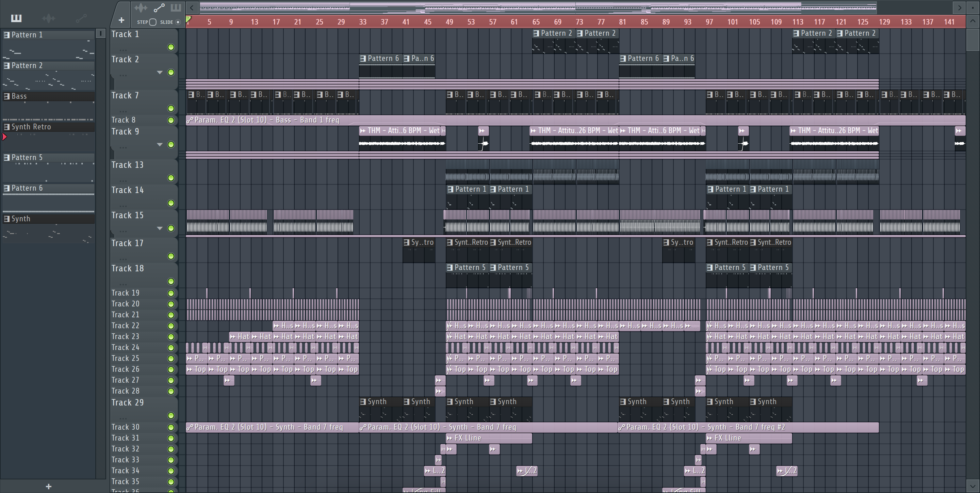The image size is (980, 493).
Task: Click the Pattern 6 icon in picker
Action: pyautogui.click(x=6, y=188)
